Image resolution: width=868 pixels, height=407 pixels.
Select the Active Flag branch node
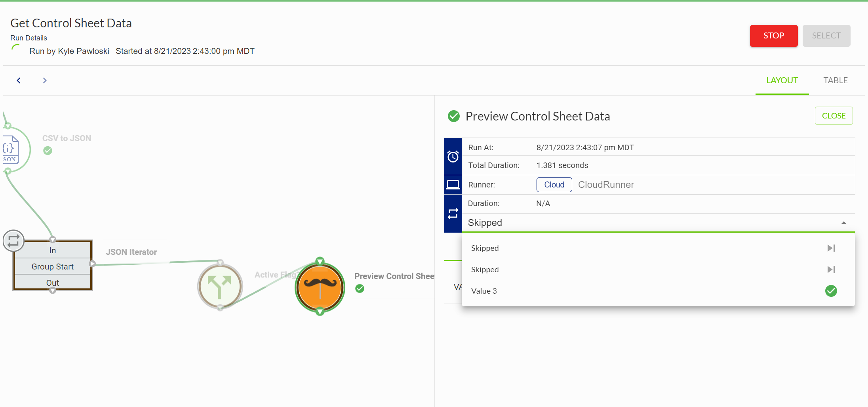(220, 286)
